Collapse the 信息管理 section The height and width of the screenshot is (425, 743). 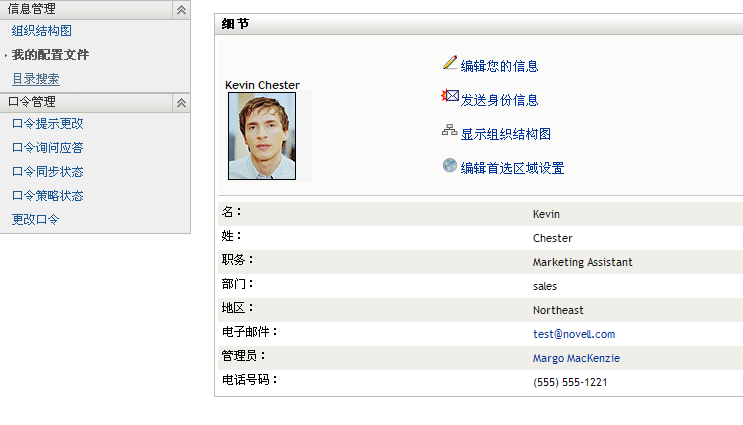click(x=180, y=9)
